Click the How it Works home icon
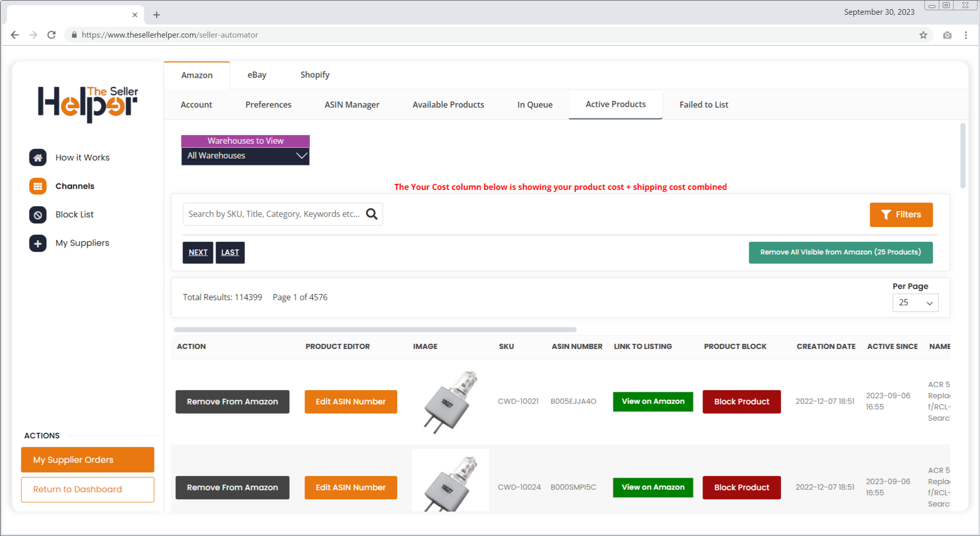The image size is (980, 536). (x=38, y=157)
